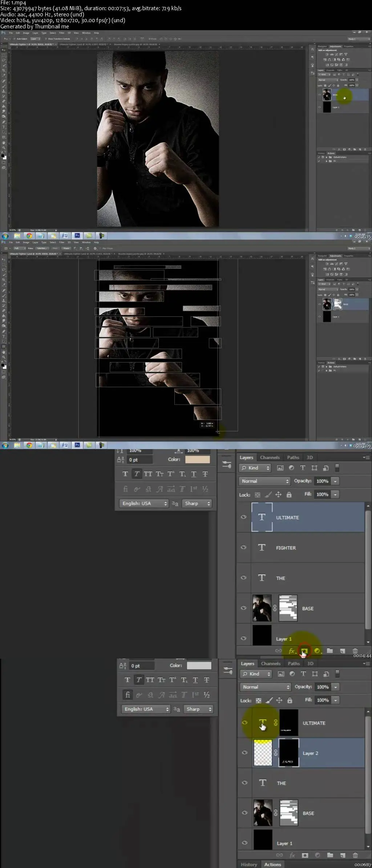Lock image pixels in the 00:04:44 frame
This screenshot has width=372, height=868.
point(268,495)
